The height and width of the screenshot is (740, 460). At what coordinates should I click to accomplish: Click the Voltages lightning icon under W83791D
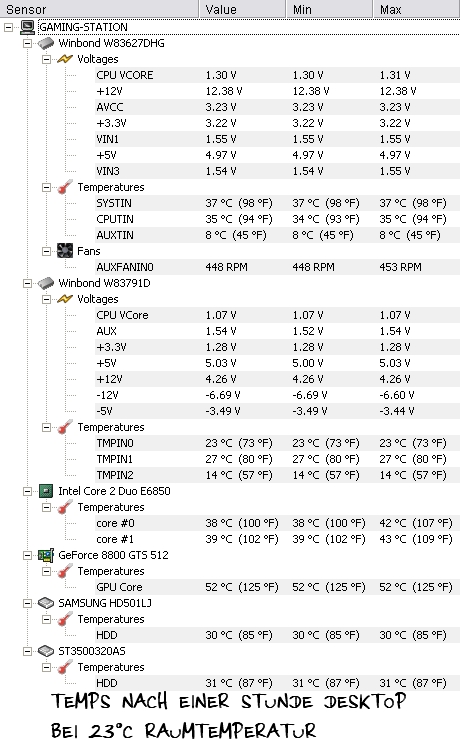(x=65, y=299)
